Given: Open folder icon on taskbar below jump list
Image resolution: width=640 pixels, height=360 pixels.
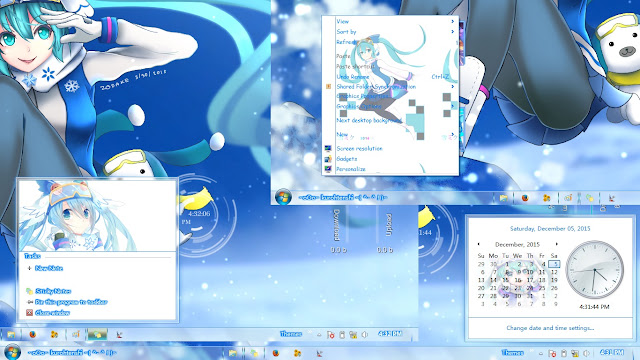Looking at the screenshot, I should pyautogui.click(x=11, y=335).
